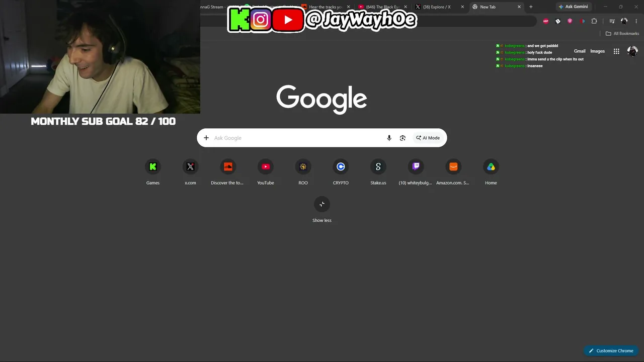Open AI Mode in the search box
This screenshot has width=644, height=362.
pyautogui.click(x=428, y=138)
